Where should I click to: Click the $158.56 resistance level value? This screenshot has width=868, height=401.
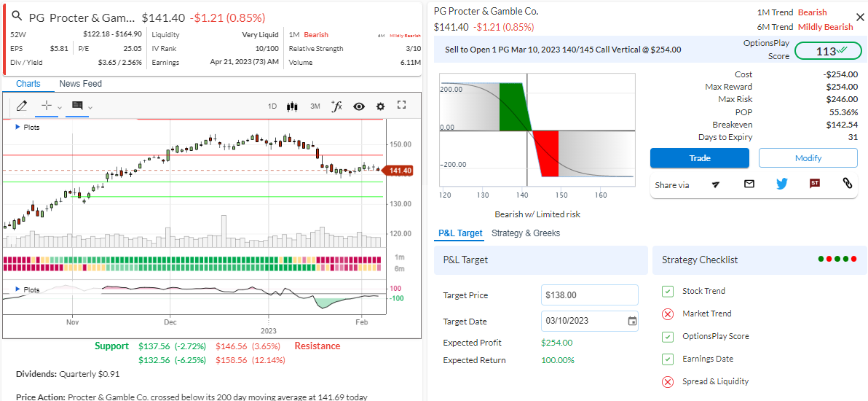pos(232,360)
